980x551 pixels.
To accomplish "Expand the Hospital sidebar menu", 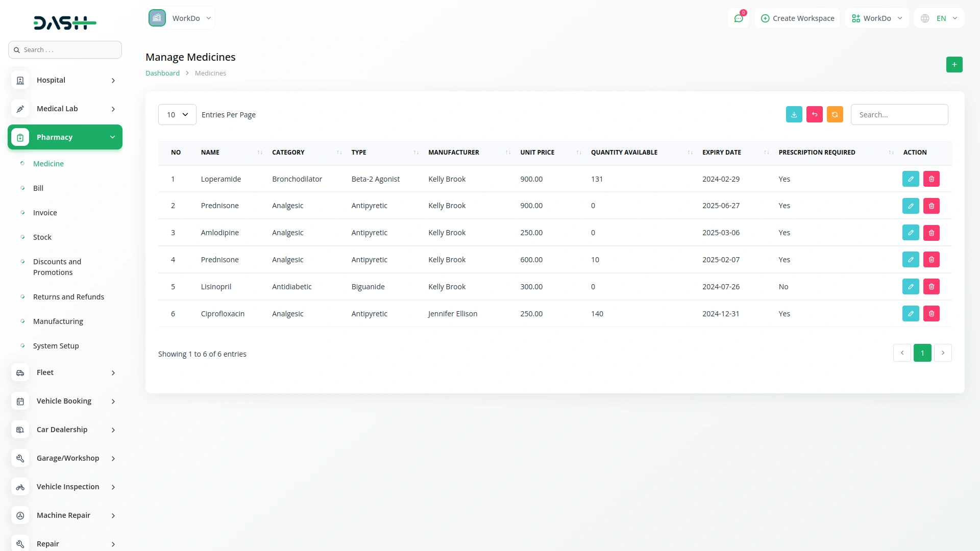I will 65,80.
